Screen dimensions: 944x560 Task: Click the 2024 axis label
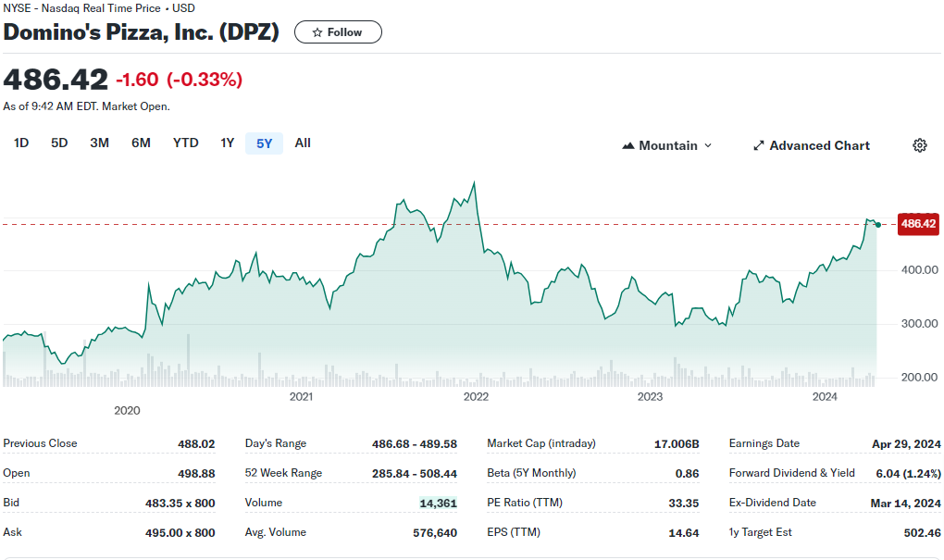[825, 397]
